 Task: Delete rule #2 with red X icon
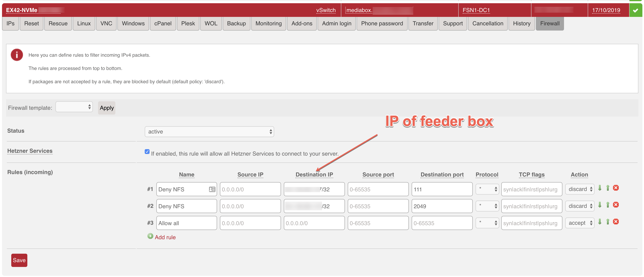coord(616,205)
